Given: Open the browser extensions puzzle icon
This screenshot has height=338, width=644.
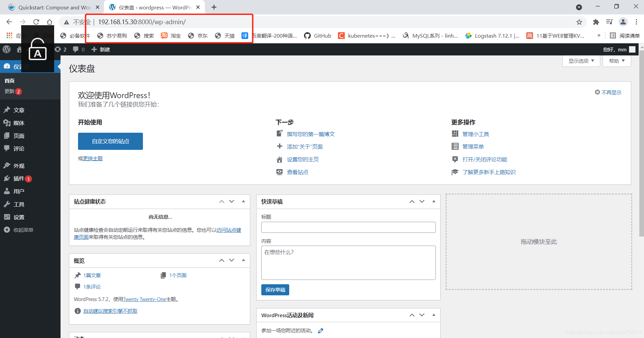Looking at the screenshot, I should coord(596,22).
